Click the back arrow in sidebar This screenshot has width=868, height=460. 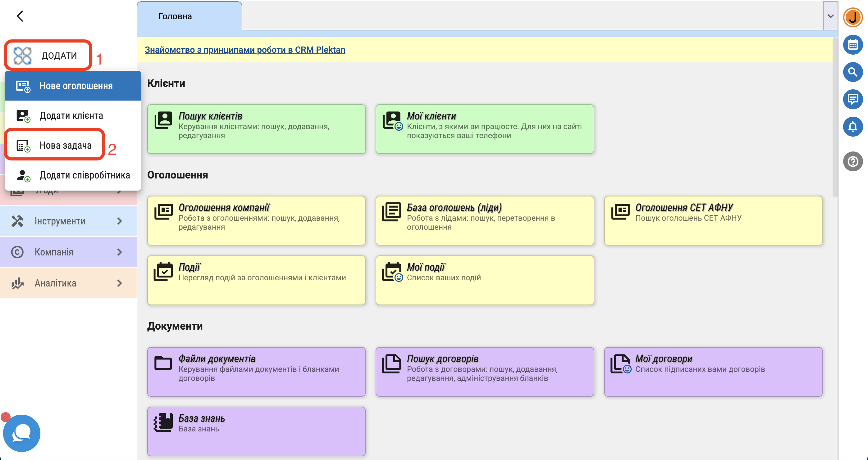(20, 16)
